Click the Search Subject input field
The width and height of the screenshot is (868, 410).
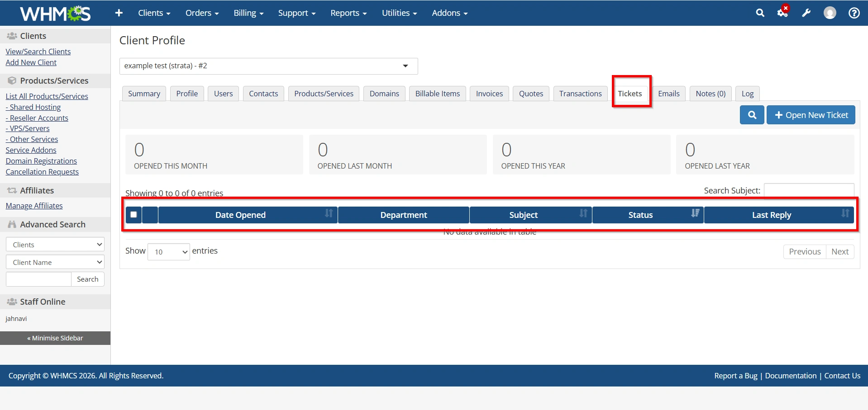point(809,190)
